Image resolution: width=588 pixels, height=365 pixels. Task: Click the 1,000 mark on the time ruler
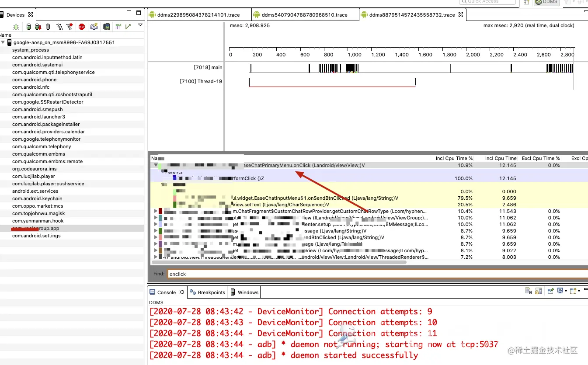355,55
